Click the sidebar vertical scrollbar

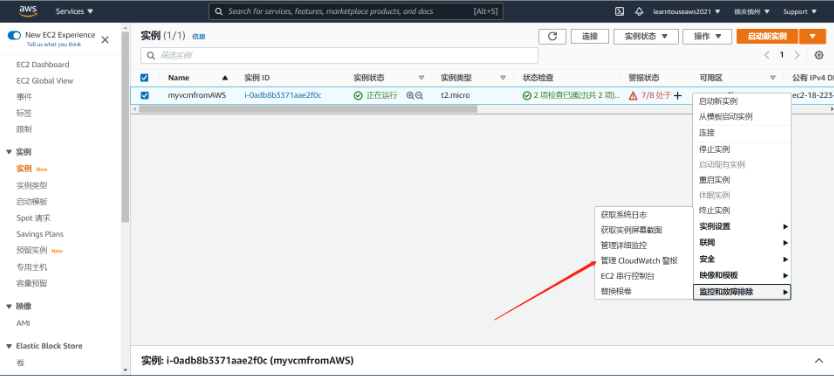(126, 128)
